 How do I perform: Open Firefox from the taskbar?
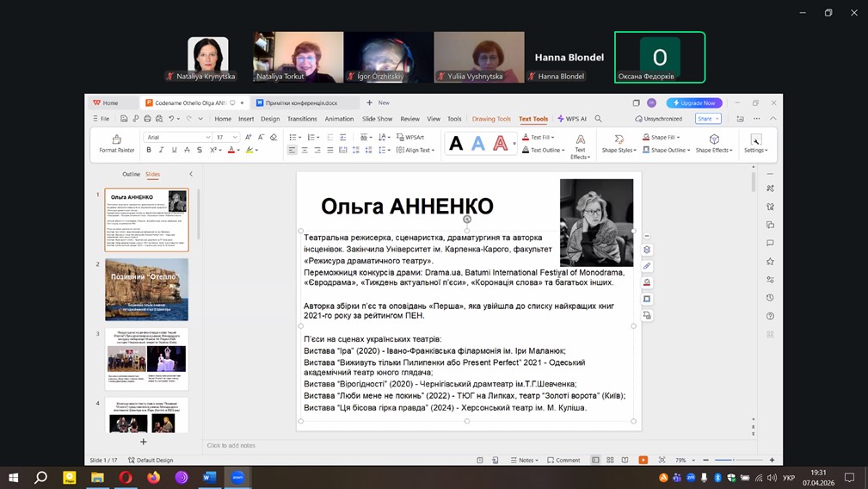point(154,477)
